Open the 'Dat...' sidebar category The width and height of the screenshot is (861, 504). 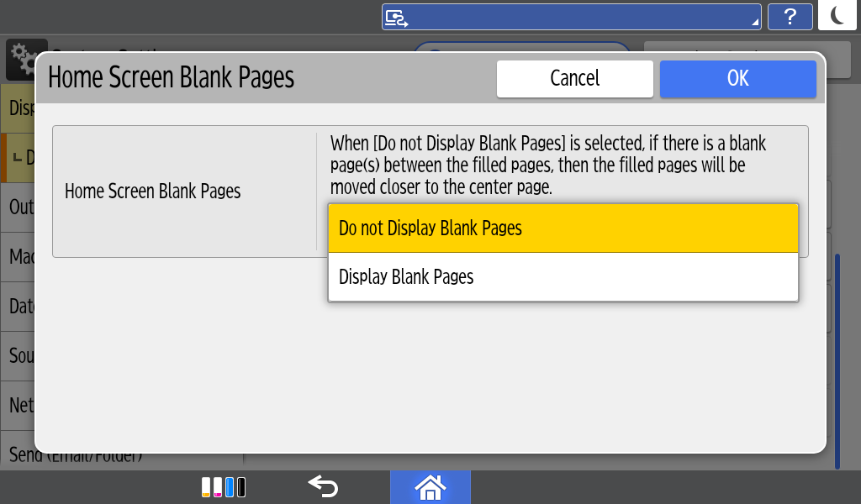(20, 307)
